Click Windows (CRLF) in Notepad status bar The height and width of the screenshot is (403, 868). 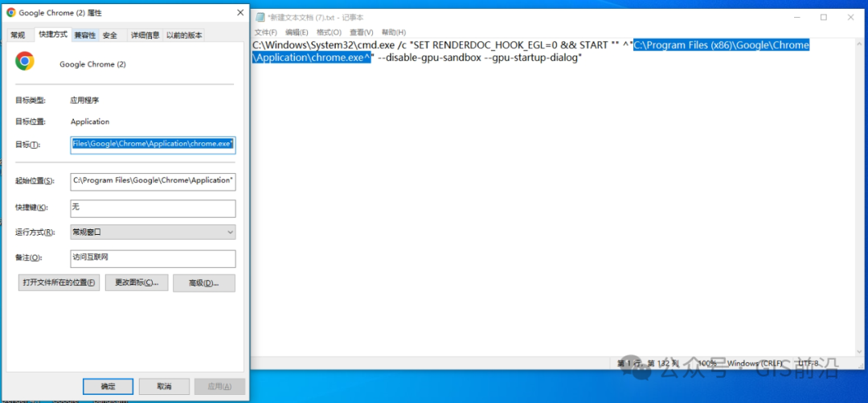[x=755, y=363]
